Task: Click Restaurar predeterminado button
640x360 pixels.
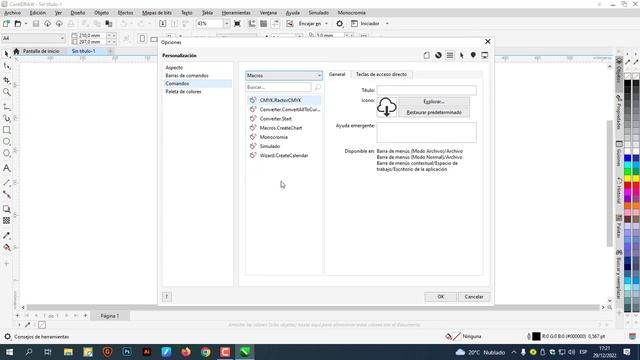Action: [434, 112]
